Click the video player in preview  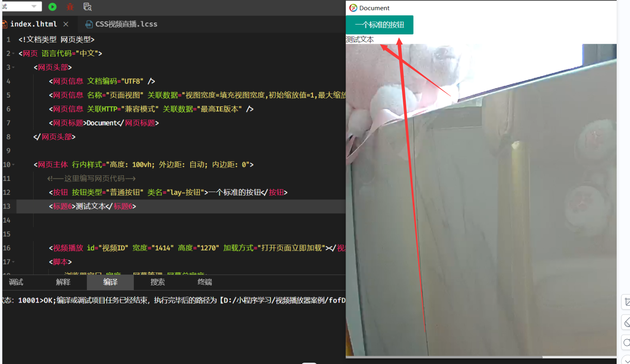click(x=481, y=200)
